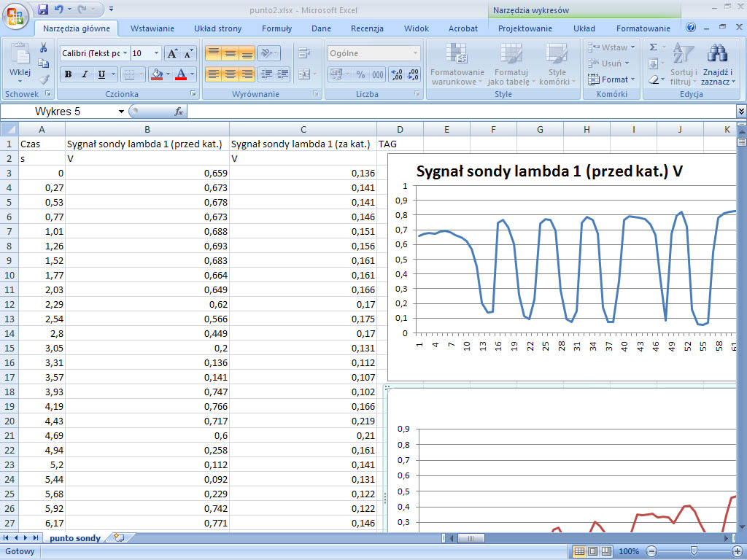Expand the Name Box dropdown showing Wykres 5
The image size is (747, 560).
121,112
